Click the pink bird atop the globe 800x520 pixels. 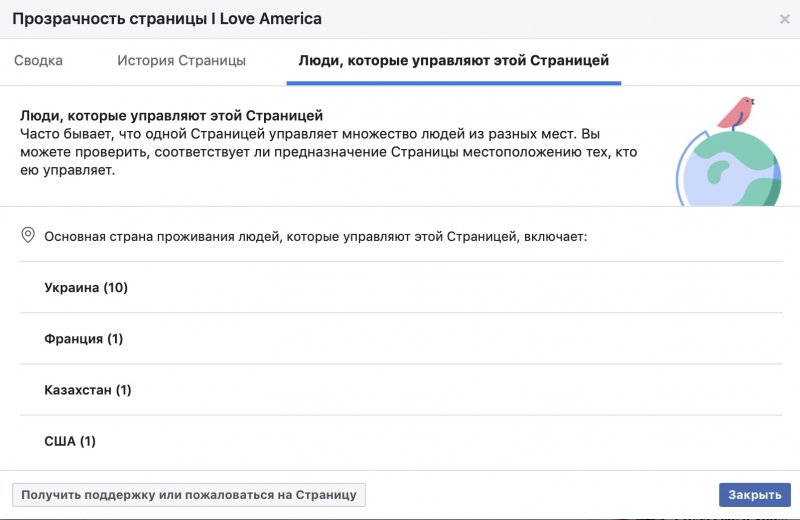click(737, 111)
